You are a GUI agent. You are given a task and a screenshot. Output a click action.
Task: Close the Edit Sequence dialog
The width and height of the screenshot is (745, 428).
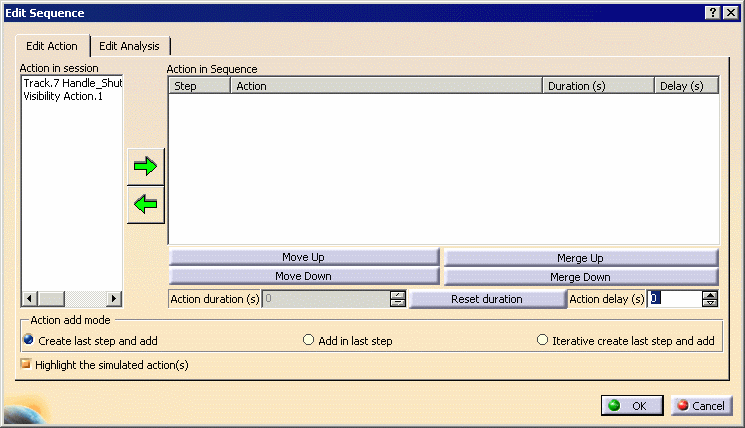click(x=731, y=13)
